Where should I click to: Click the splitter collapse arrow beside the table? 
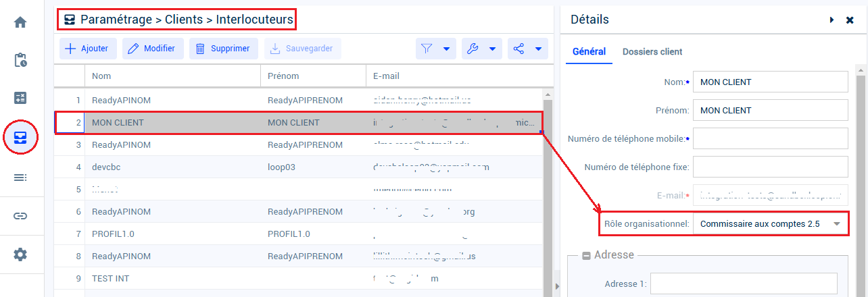(x=557, y=287)
